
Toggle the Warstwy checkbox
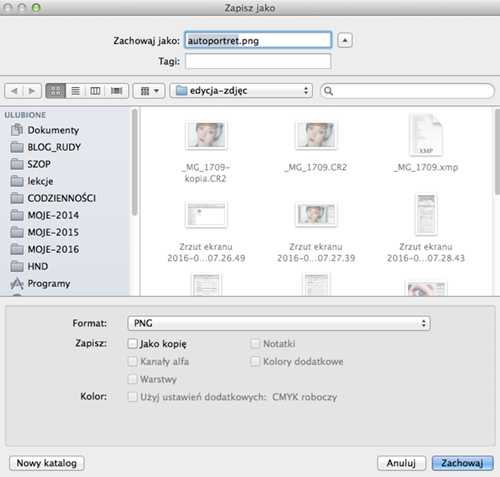133,379
